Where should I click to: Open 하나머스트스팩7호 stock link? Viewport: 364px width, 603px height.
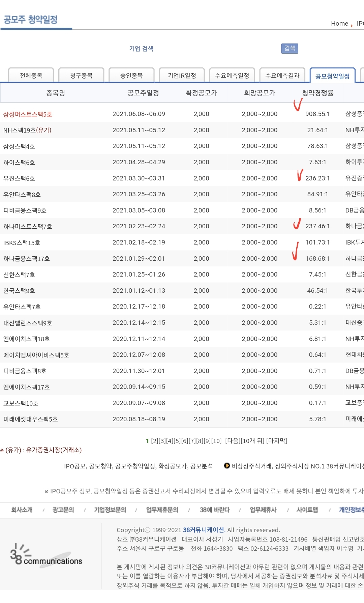tap(28, 226)
